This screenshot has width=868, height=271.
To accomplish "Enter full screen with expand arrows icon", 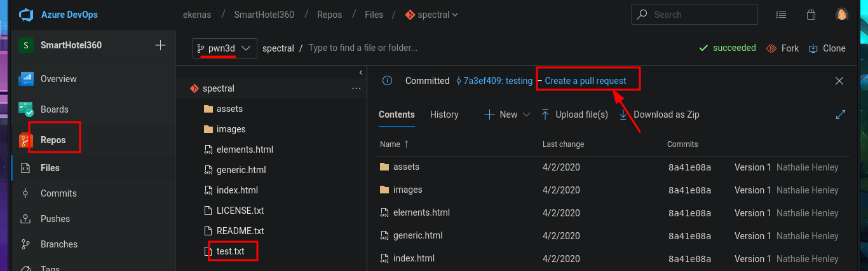I will click(x=841, y=115).
